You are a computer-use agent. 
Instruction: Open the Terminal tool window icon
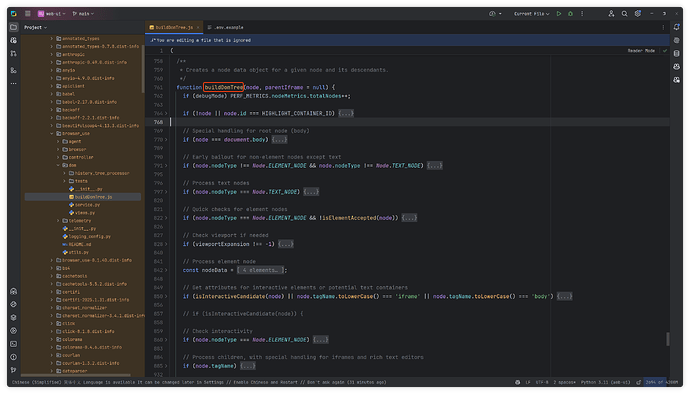14,344
